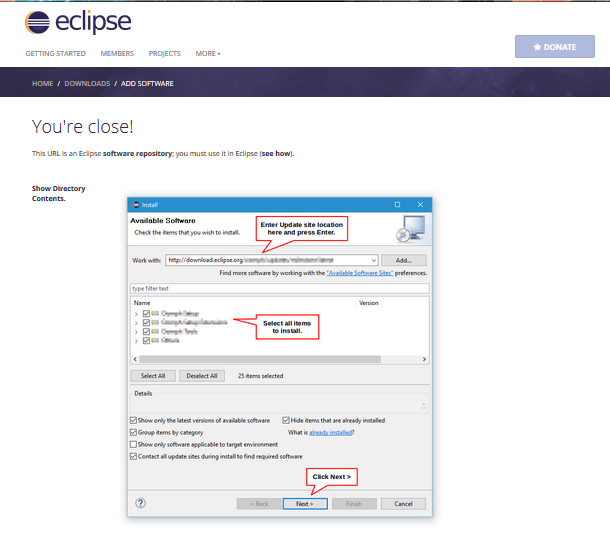The height and width of the screenshot is (534, 610).
Task: Click the Finish button
Action: click(354, 504)
